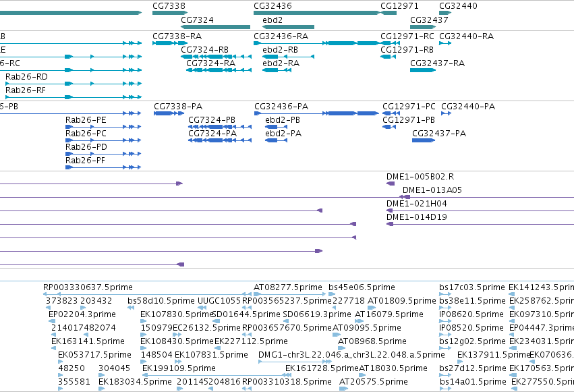This screenshot has height=392, width=574.
Task: Click the CG7338 gene label
Action: coord(169,6)
